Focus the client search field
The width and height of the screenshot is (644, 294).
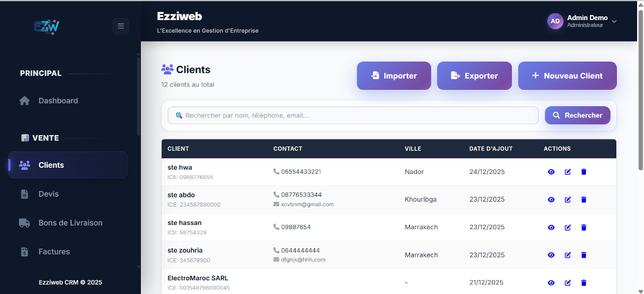click(353, 115)
